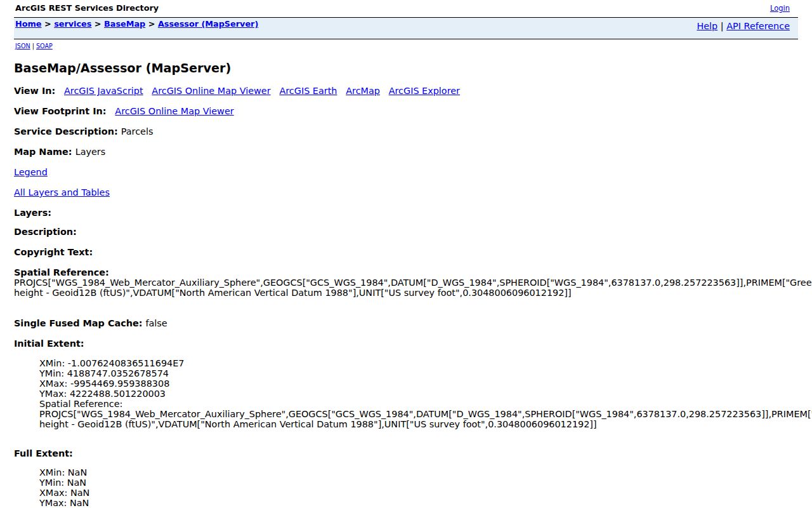This screenshot has height=508, width=812.
Task: Click the Copyright Text label
Action: (53, 252)
